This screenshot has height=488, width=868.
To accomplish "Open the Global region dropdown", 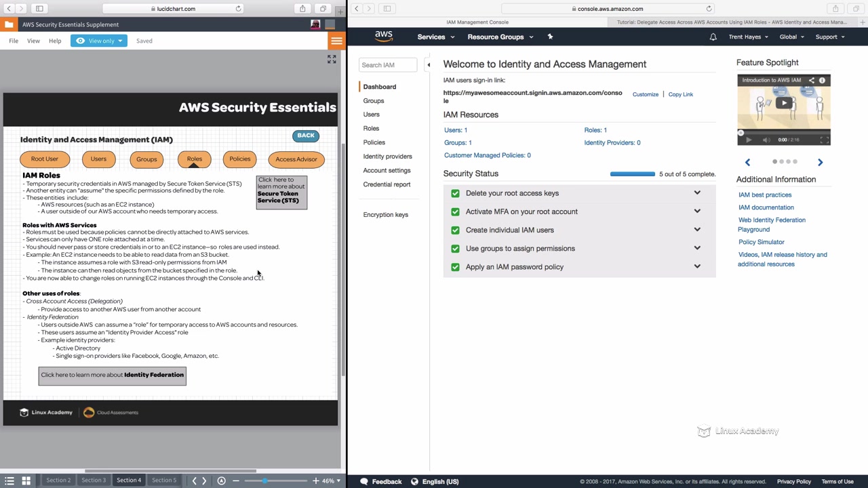I will coord(792,37).
